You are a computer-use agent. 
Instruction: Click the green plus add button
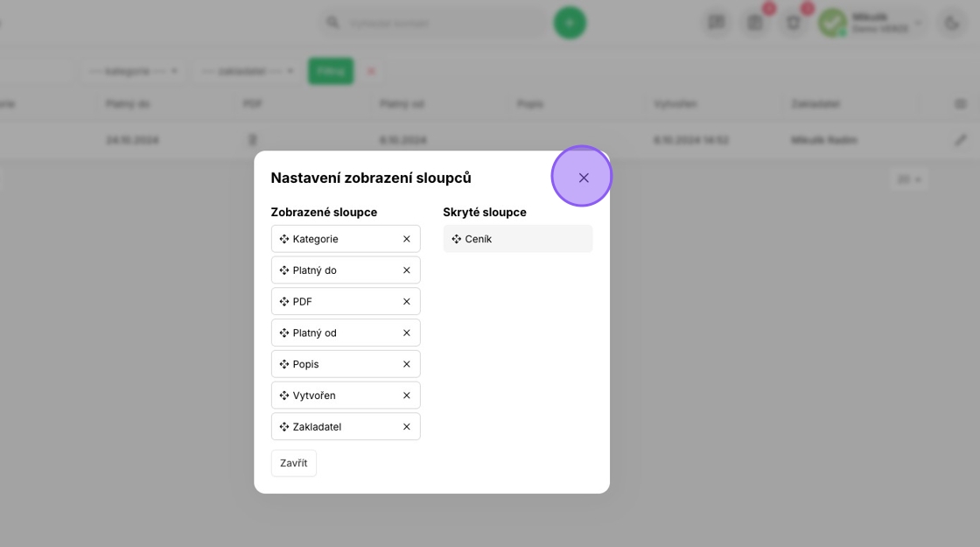pyautogui.click(x=570, y=23)
